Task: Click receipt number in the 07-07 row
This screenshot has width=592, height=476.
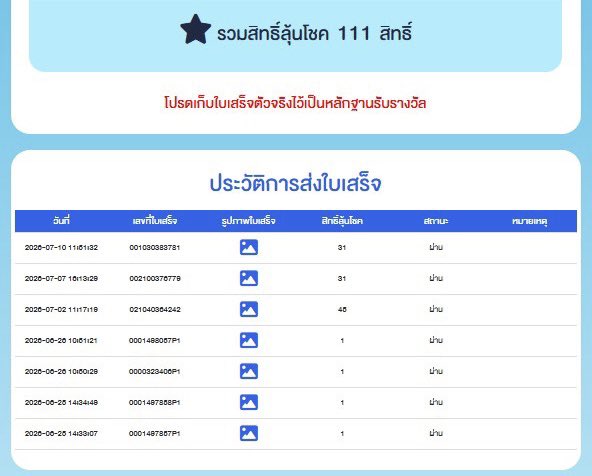Action: point(155,279)
